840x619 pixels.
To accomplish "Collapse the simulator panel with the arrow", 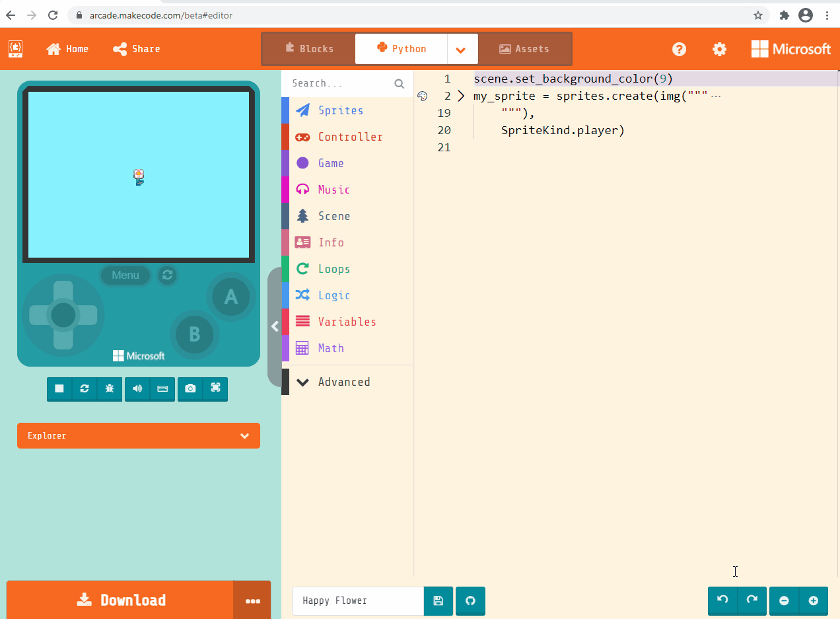I will tap(275, 326).
